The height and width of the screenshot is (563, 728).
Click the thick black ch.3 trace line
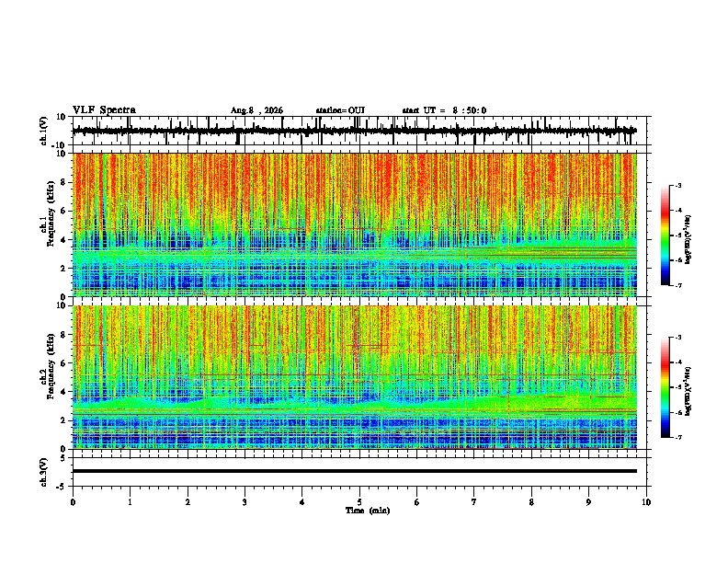(x=354, y=471)
